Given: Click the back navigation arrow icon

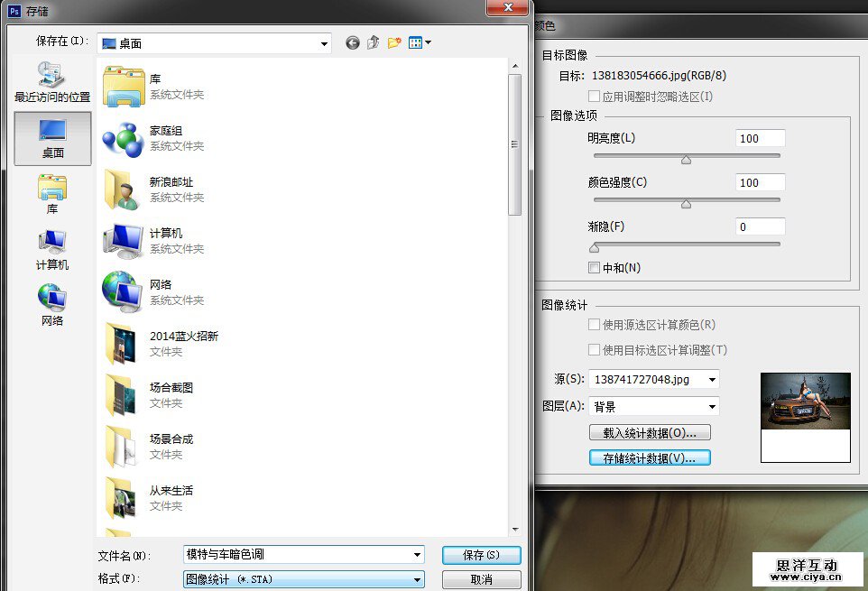Looking at the screenshot, I should pos(352,42).
